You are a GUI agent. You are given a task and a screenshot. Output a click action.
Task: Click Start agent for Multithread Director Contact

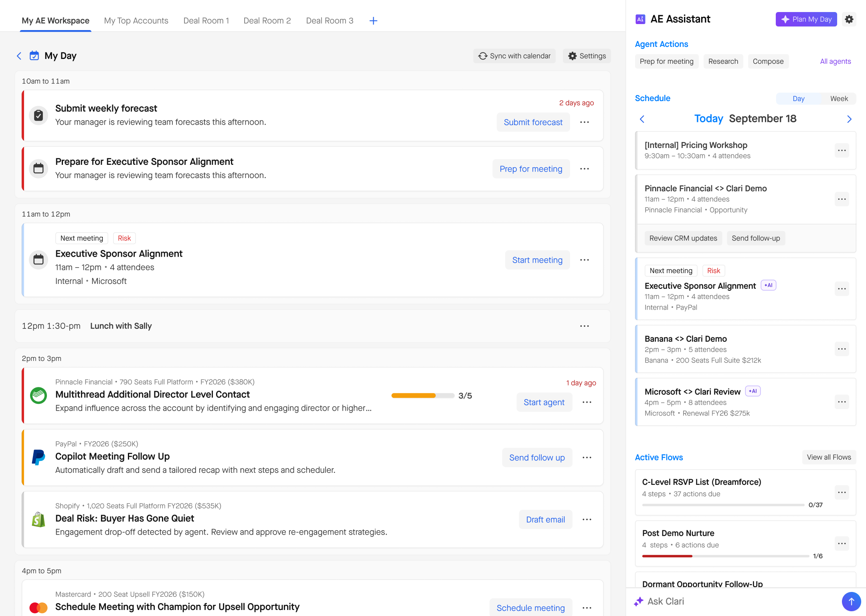click(x=544, y=402)
